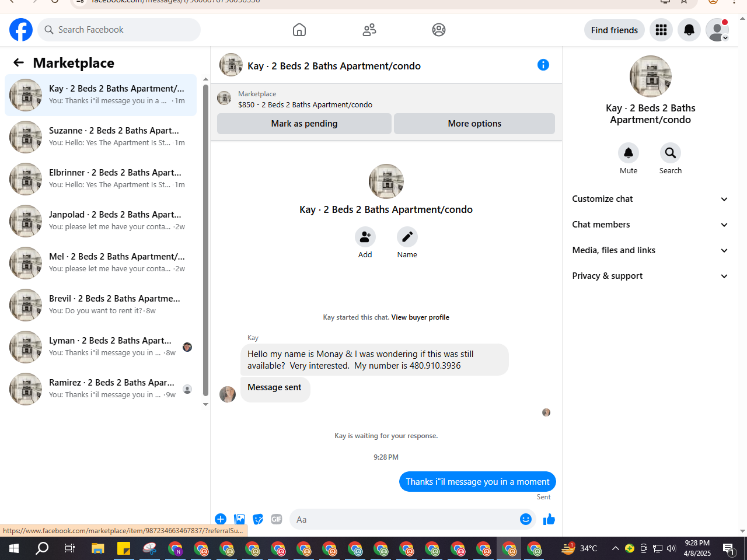The image size is (747, 560).
Task: Open Janpolad conversation in chat list
Action: [100, 221]
